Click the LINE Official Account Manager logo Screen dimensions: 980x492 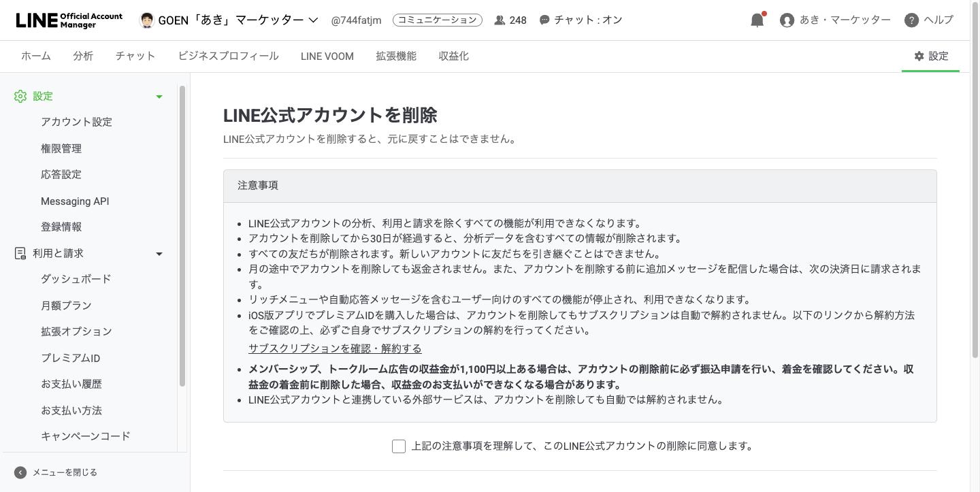[69, 20]
